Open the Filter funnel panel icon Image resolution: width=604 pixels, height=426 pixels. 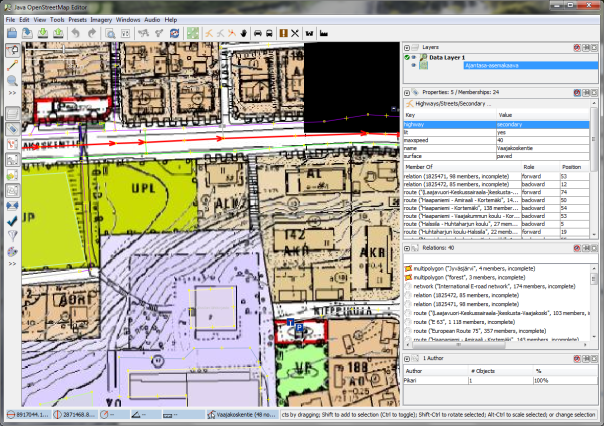[x=12, y=235]
